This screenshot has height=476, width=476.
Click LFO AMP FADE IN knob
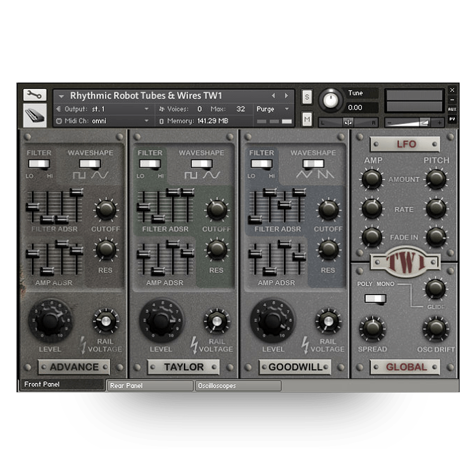coord(372,236)
